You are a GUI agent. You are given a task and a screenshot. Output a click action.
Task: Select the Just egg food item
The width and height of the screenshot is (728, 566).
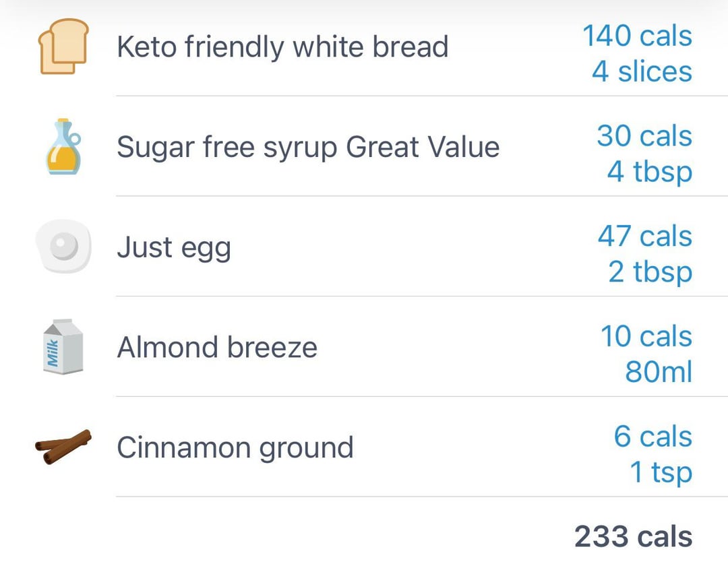(x=174, y=247)
